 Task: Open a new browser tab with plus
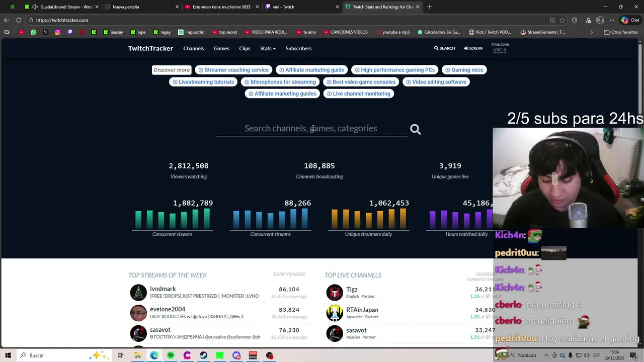429,7
